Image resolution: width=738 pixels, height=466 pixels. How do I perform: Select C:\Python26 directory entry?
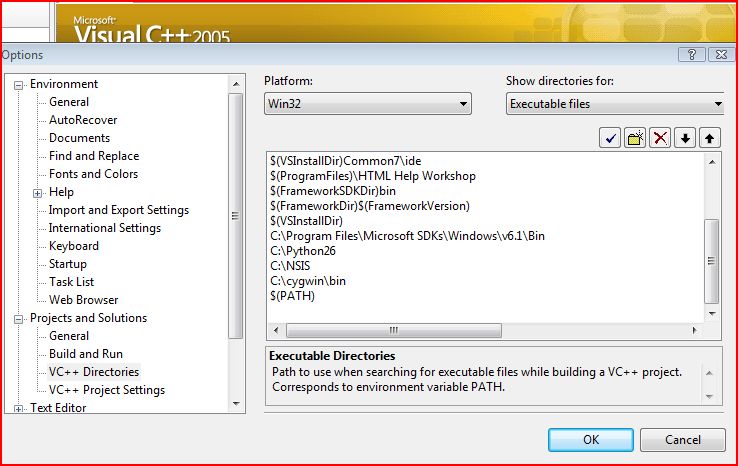point(303,251)
